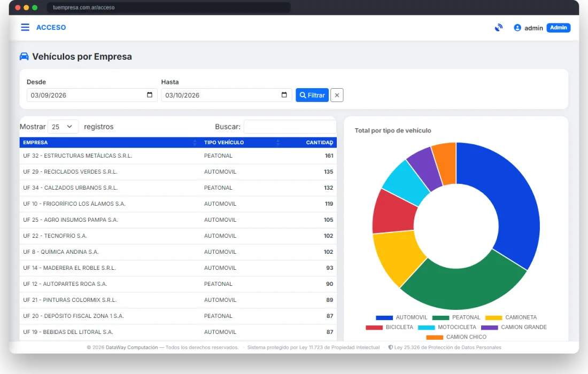Image resolution: width=588 pixels, height=374 pixels.
Task: Toggle AUTOMOVIL legend blue swatch
Action: (x=384, y=318)
